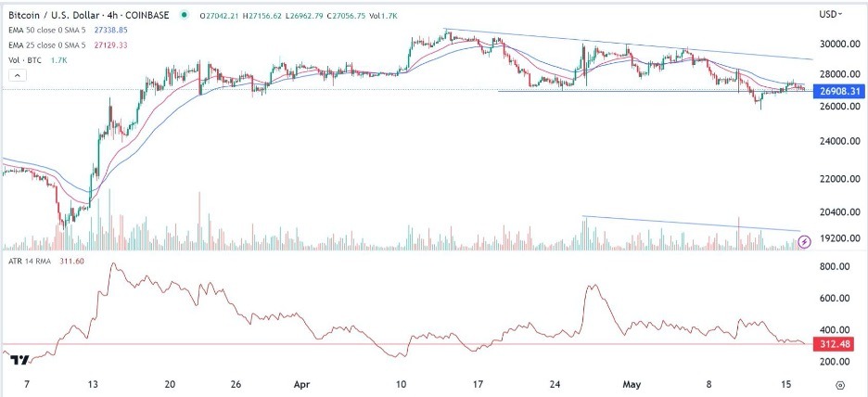Collapse the indicator legend with chevron button

pos(18,75)
